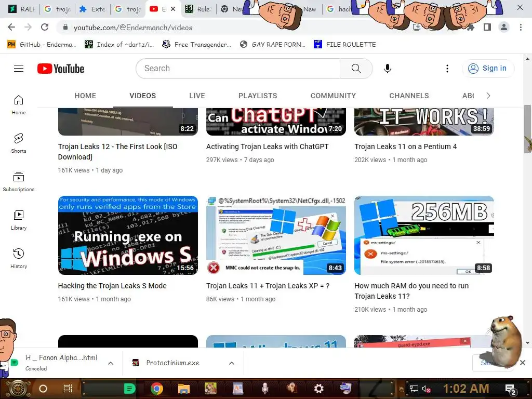Open History in the sidebar
532x399 pixels.
(19, 259)
